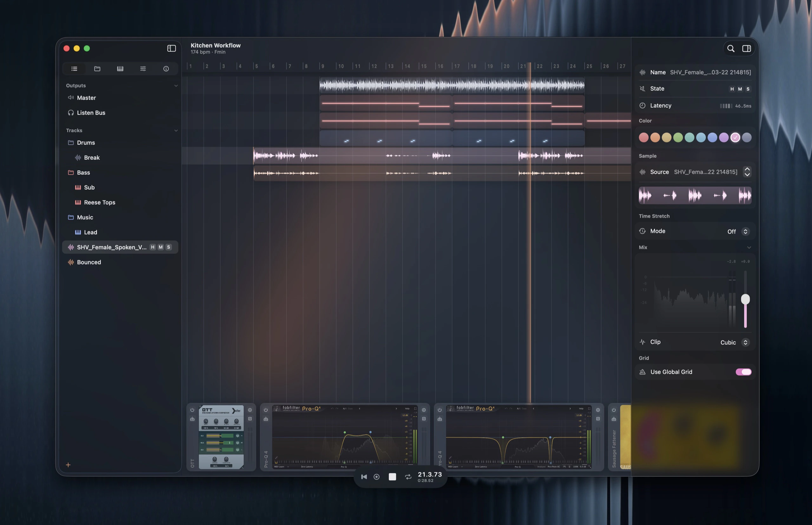The image size is (812, 525).
Task: Change the Clip interpolation from Cubic
Action: [745, 342]
